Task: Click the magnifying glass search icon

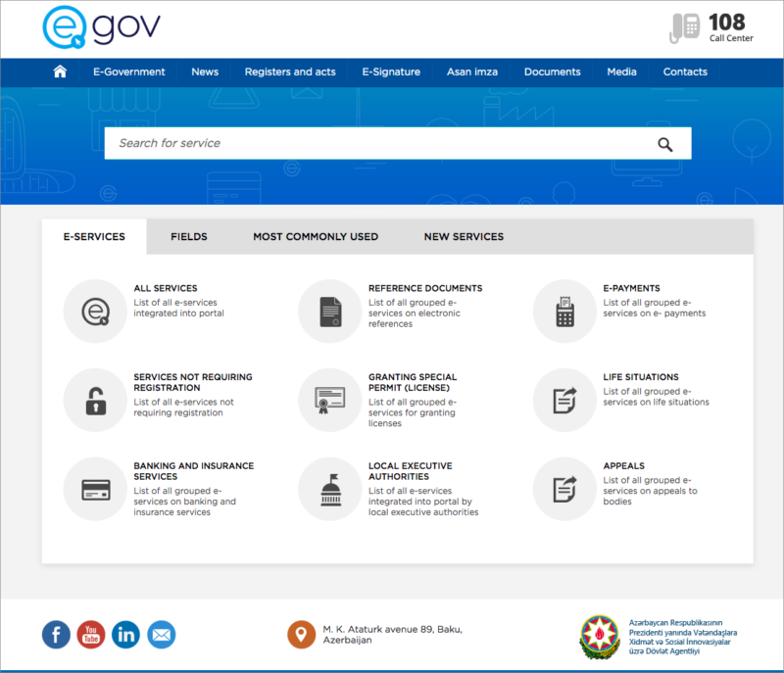Action: point(665,144)
